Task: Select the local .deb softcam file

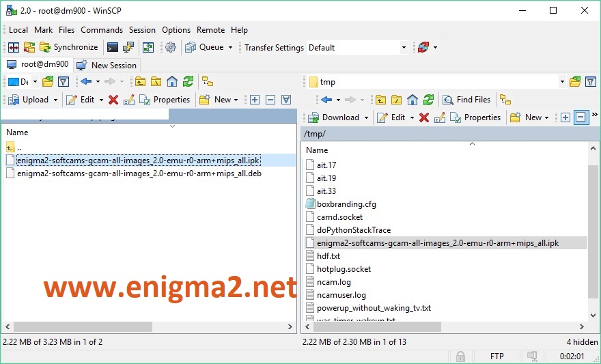Action: tap(139, 173)
